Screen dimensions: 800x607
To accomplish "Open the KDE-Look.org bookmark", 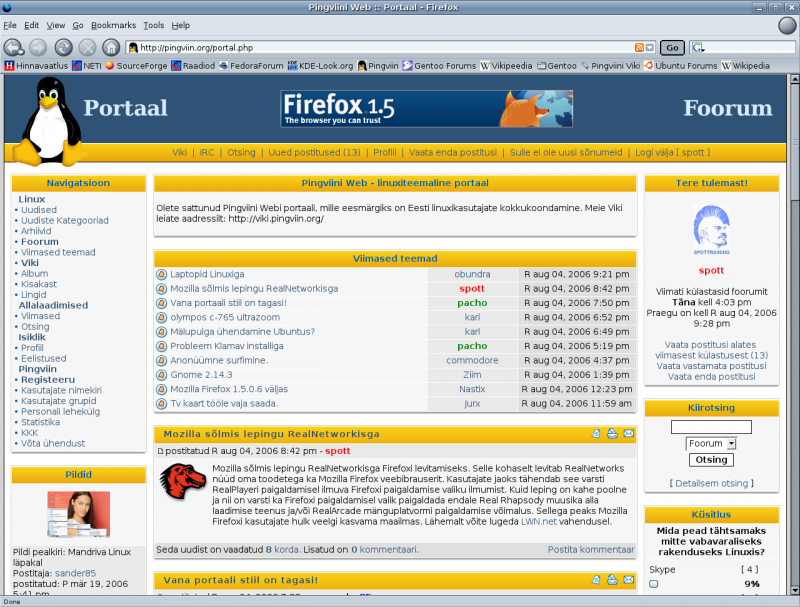I will (x=320, y=66).
